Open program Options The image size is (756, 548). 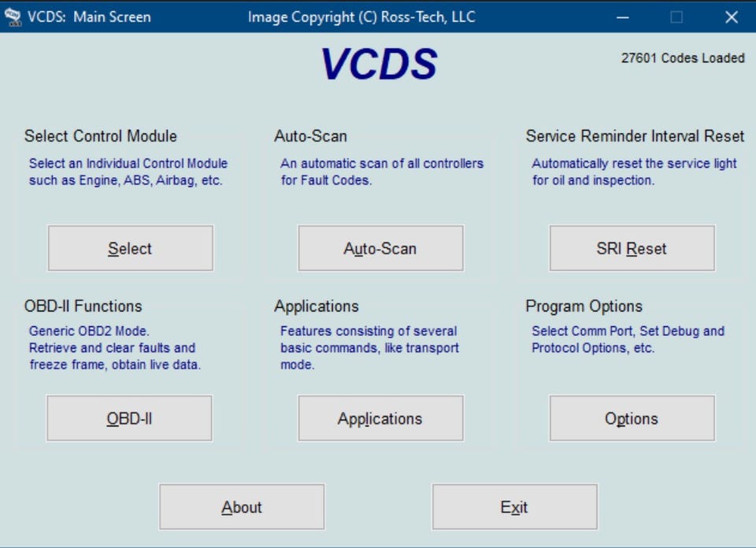point(632,418)
